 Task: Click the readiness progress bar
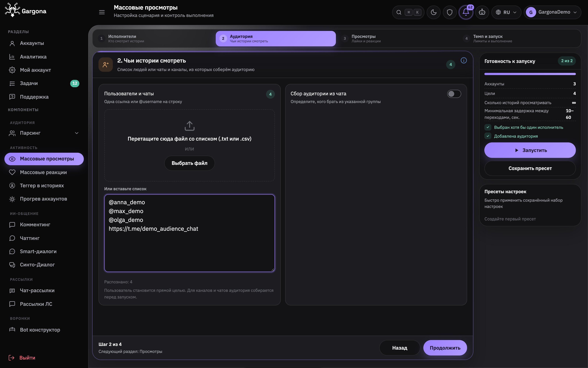[x=530, y=74]
